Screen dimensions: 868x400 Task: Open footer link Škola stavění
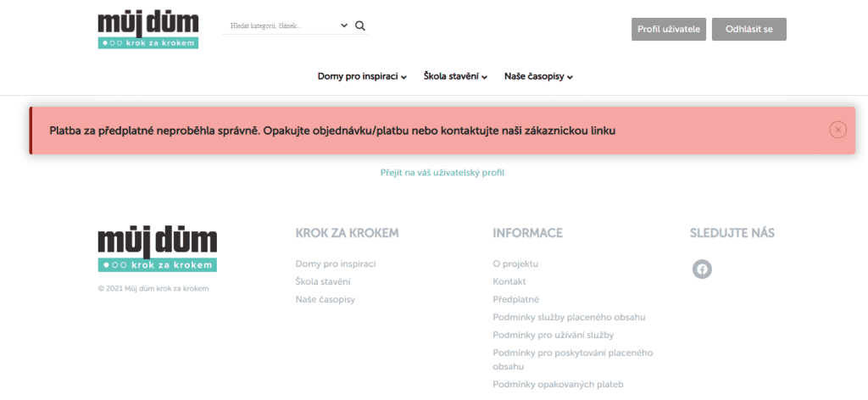[322, 281]
